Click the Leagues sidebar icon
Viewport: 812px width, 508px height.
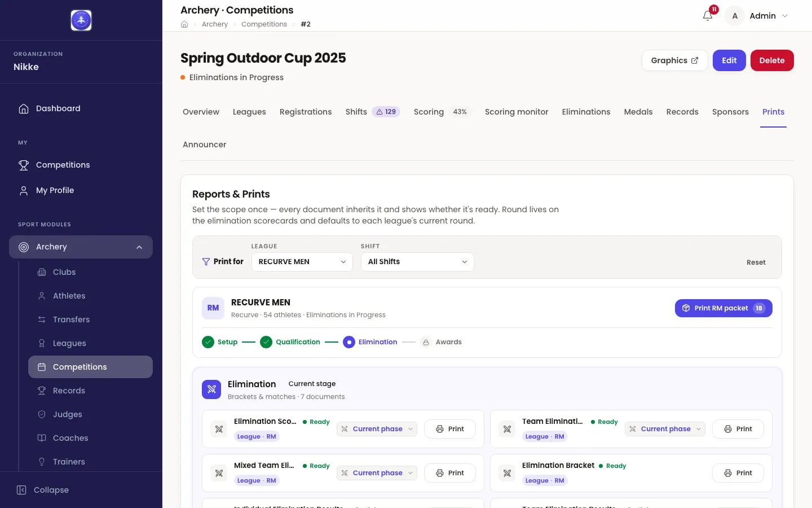[42, 343]
